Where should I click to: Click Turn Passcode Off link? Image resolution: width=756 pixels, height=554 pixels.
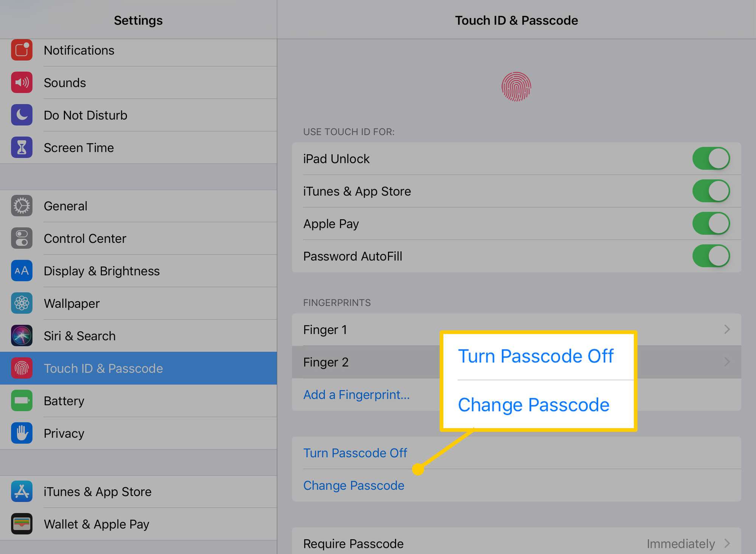[352, 452]
